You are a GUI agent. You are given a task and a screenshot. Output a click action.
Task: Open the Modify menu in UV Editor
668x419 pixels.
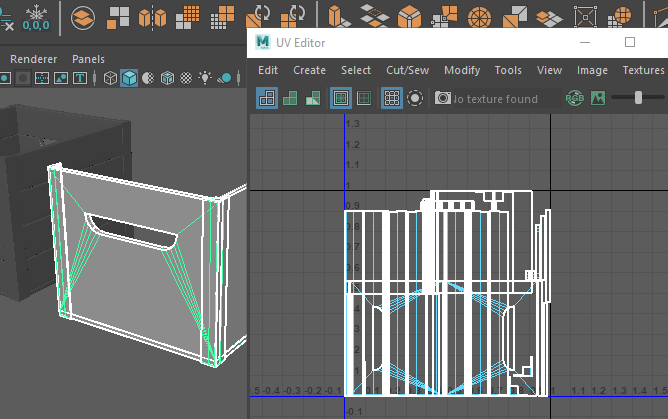[x=462, y=70]
